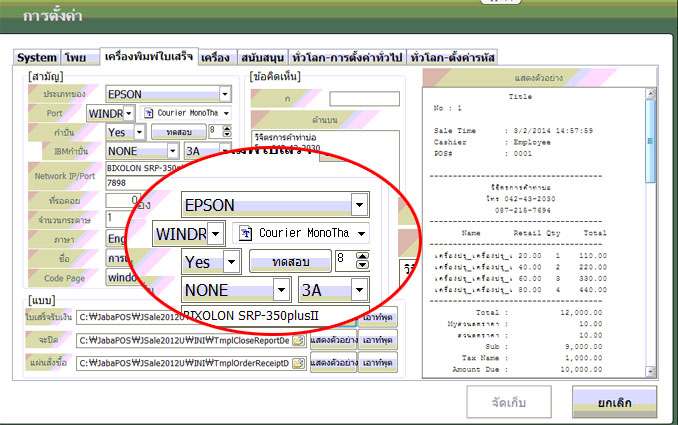The height and width of the screenshot is (425, 678).
Task: Decrease the value 8 stepper
Action: (227, 134)
